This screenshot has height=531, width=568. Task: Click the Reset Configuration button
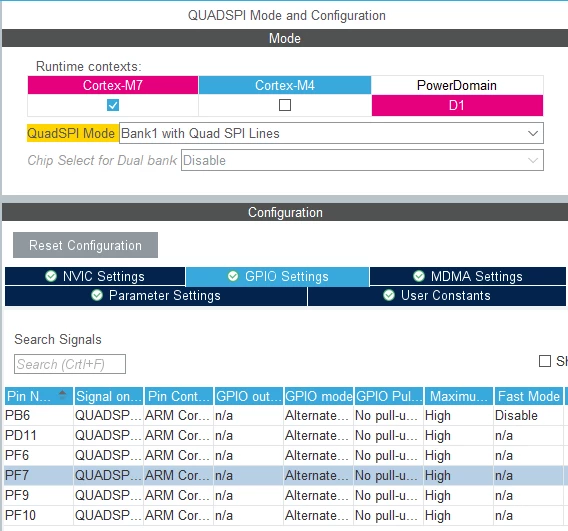point(85,245)
